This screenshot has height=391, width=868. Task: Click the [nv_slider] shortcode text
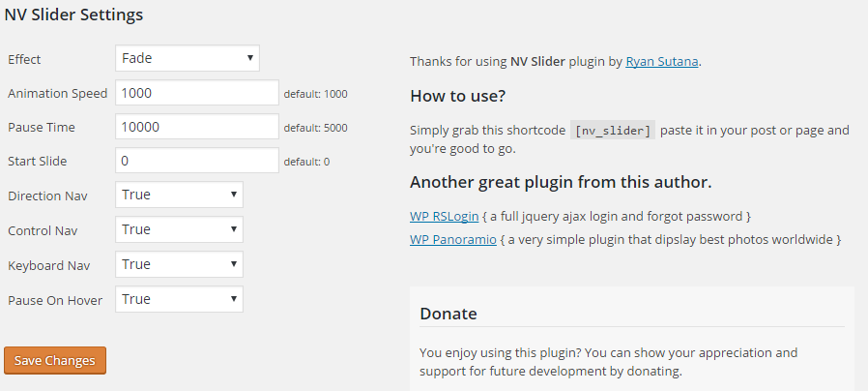tap(613, 131)
